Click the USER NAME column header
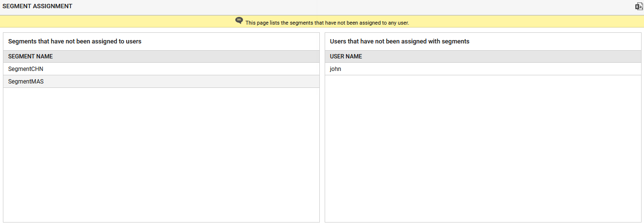644x224 pixels. click(x=483, y=56)
